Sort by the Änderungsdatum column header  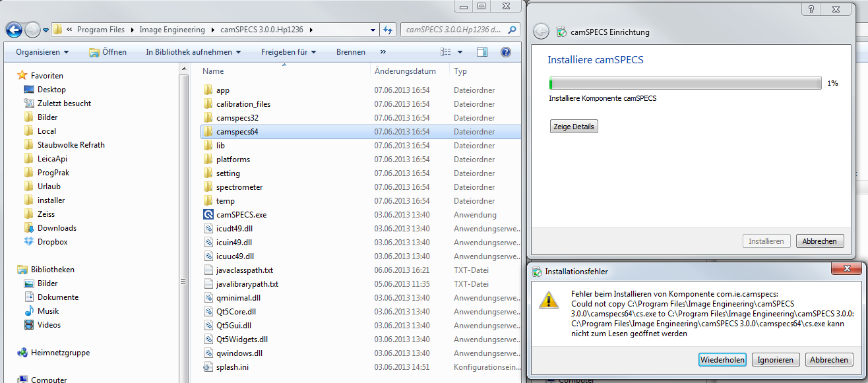click(x=404, y=71)
